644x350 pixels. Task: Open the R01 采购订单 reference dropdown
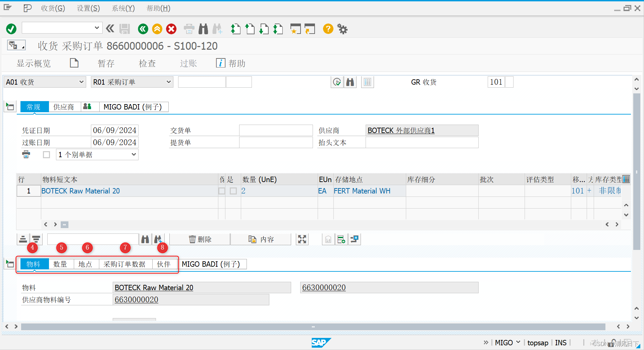click(168, 82)
